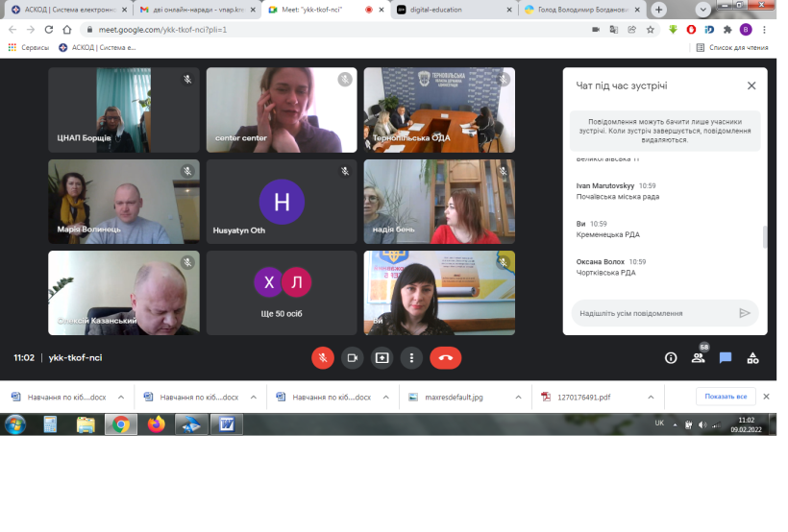
Task: Open activities icon in Meet
Action: click(752, 358)
